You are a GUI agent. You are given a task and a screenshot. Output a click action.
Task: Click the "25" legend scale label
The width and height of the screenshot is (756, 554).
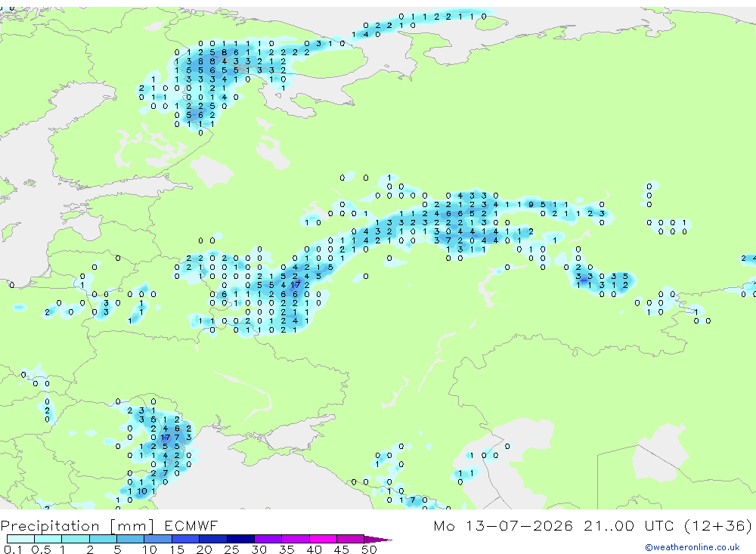[232, 549]
